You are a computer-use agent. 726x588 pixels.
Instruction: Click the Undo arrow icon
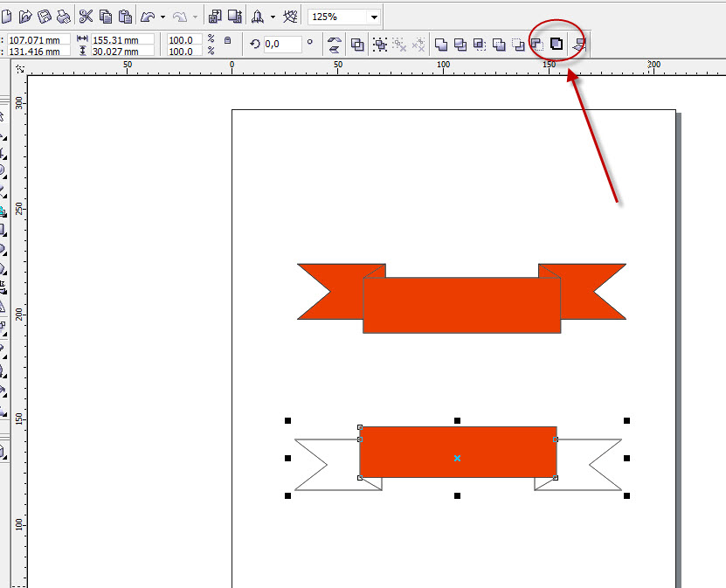tap(148, 17)
